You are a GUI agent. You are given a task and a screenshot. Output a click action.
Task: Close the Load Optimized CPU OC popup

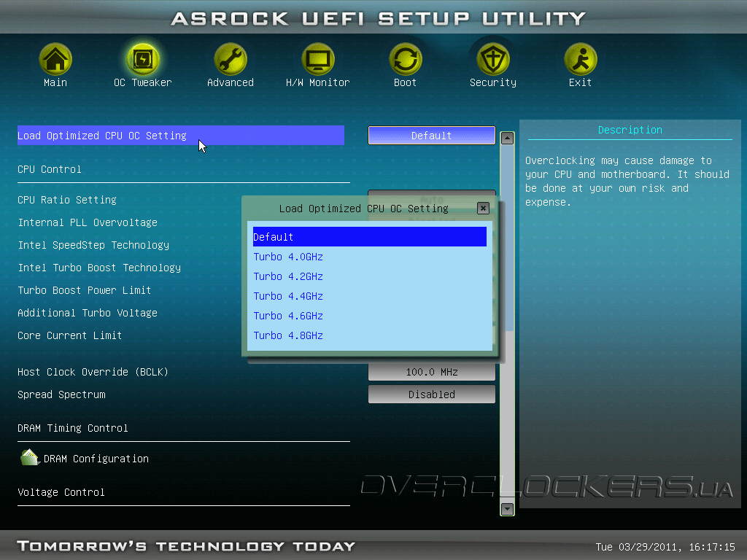(483, 208)
